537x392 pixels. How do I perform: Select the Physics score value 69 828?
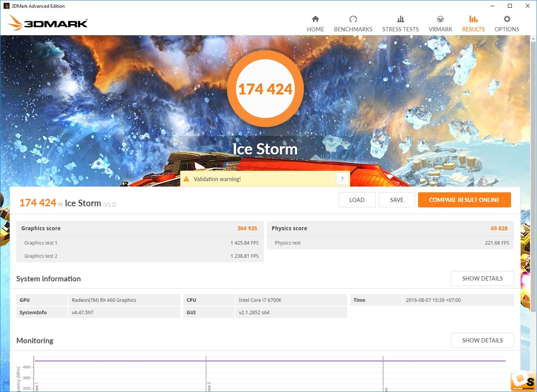pos(499,228)
